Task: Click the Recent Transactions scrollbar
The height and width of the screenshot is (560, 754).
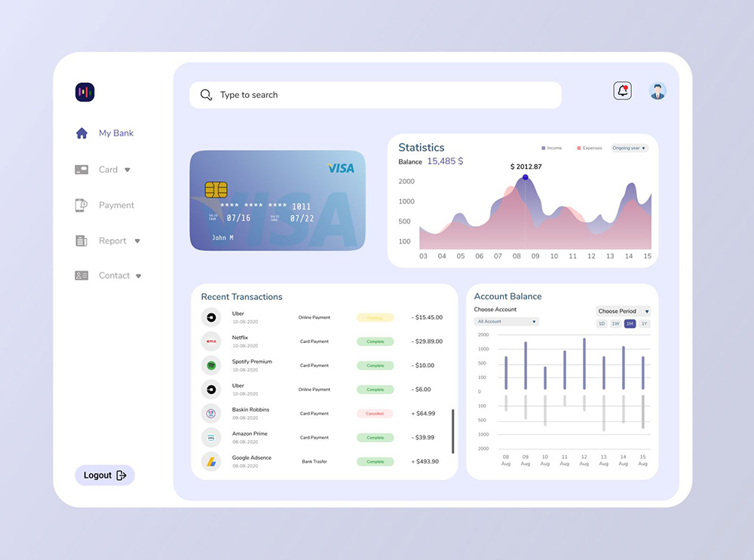Action: pyautogui.click(x=452, y=431)
